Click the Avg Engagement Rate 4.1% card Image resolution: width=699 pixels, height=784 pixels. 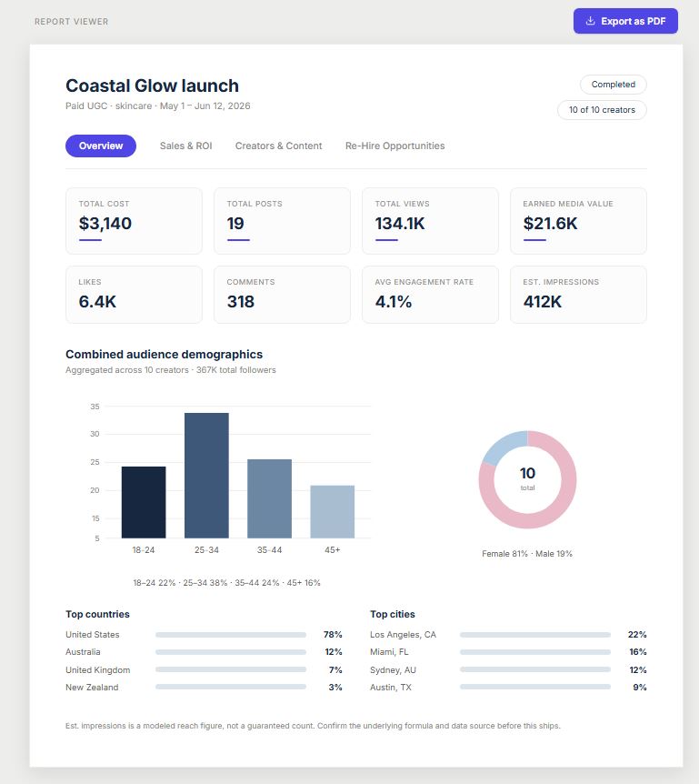430,295
